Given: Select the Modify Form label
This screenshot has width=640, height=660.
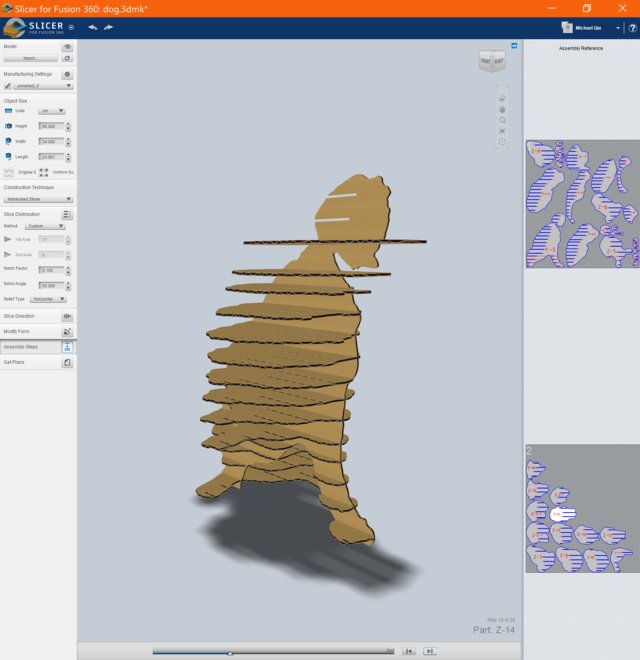Looking at the screenshot, I should pos(16,331).
